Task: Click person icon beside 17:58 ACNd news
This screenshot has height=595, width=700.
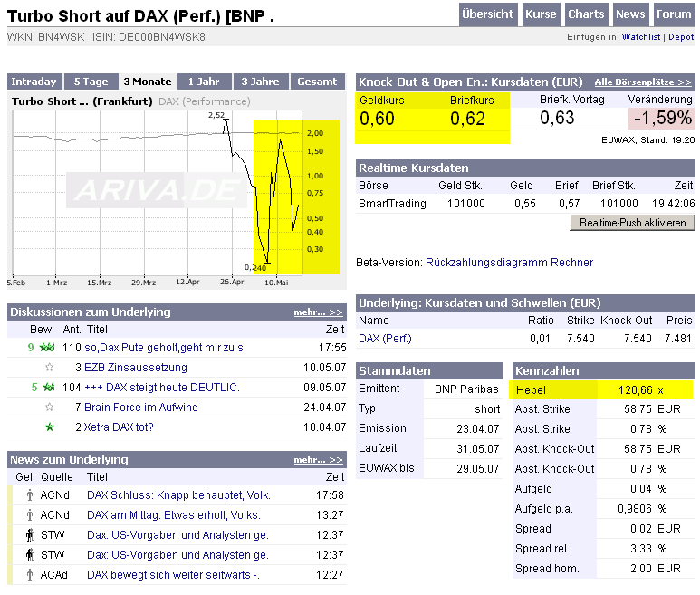Action: [x=30, y=495]
